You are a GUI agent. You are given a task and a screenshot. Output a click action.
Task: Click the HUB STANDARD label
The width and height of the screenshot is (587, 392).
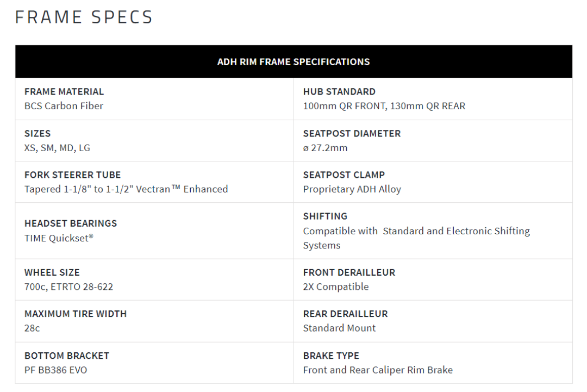pyautogui.click(x=339, y=92)
